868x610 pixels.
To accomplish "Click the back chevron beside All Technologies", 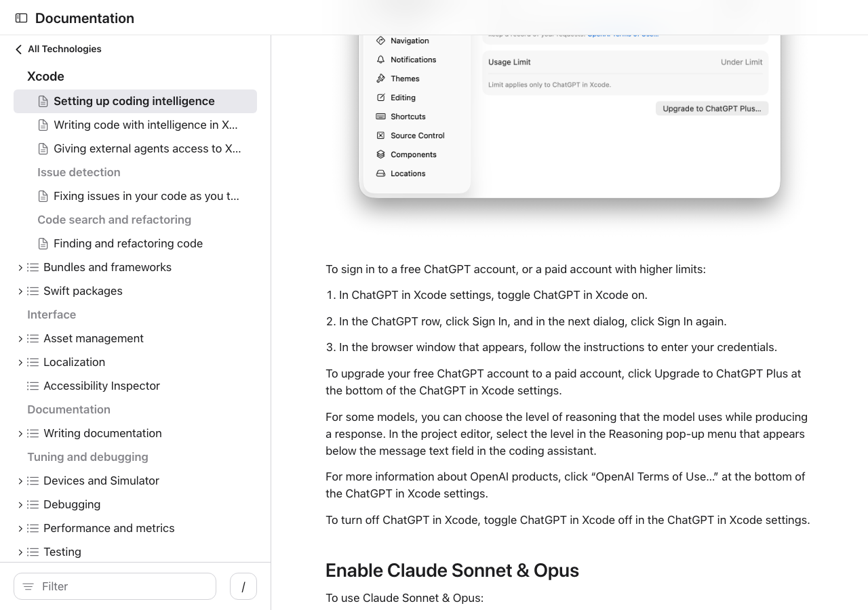I will (x=18, y=49).
